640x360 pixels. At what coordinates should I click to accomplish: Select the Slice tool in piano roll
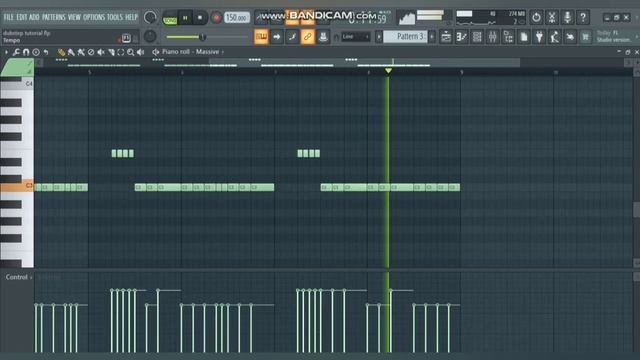tap(111, 52)
